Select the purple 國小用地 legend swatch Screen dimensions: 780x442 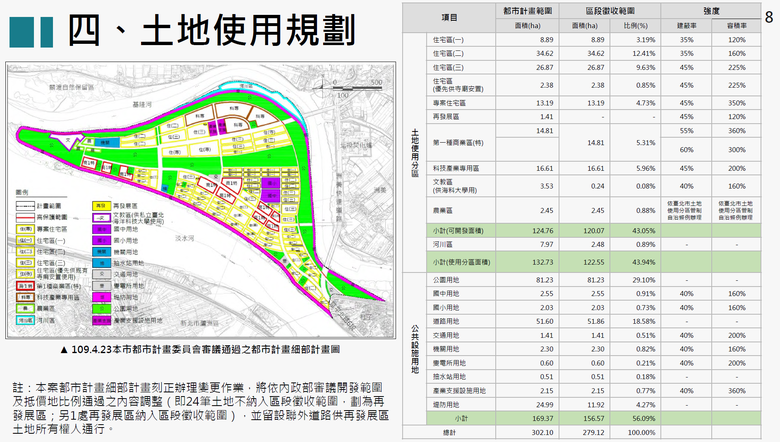(x=101, y=241)
